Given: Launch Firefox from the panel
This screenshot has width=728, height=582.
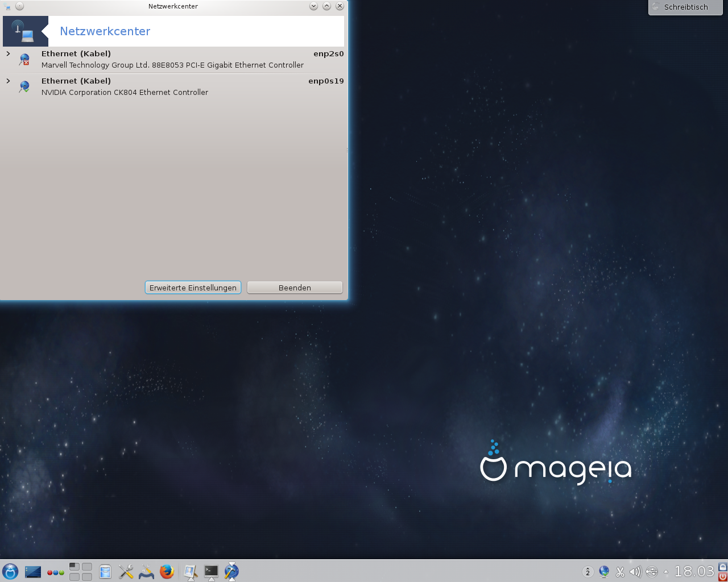Looking at the screenshot, I should pos(167,571).
